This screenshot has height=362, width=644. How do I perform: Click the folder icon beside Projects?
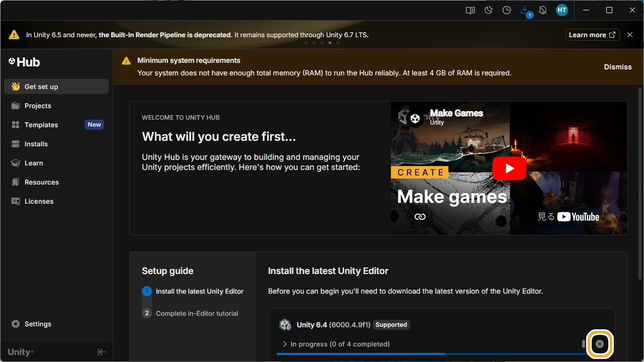[x=16, y=106]
